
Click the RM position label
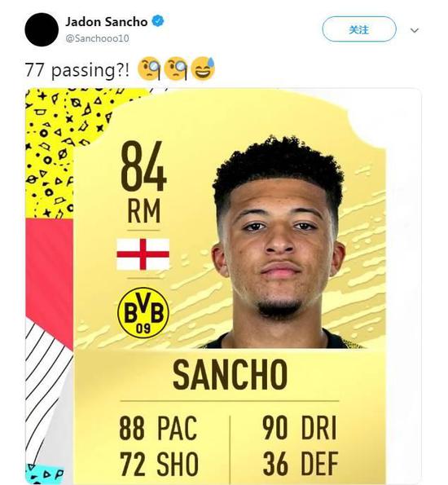pyautogui.click(x=144, y=211)
